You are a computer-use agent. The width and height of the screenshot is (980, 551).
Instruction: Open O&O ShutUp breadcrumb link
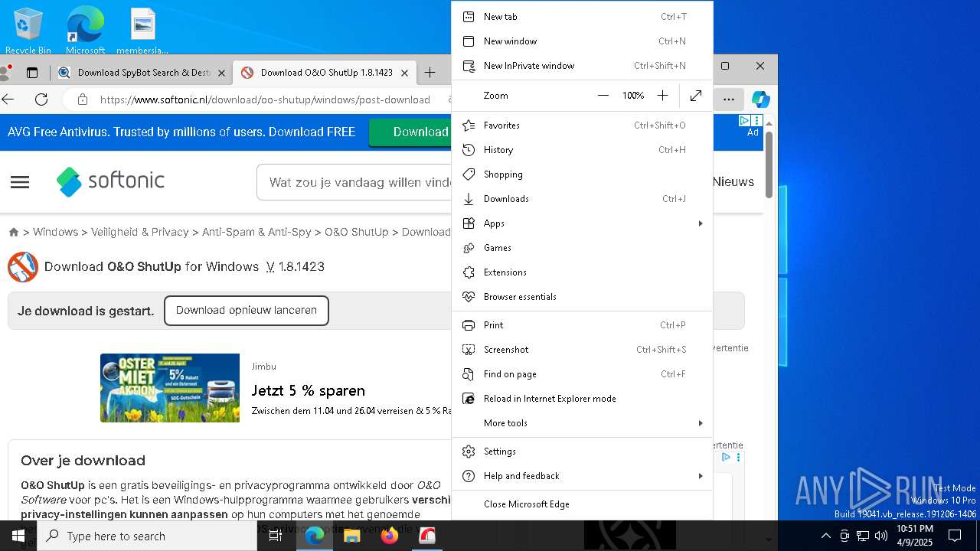[x=357, y=232]
